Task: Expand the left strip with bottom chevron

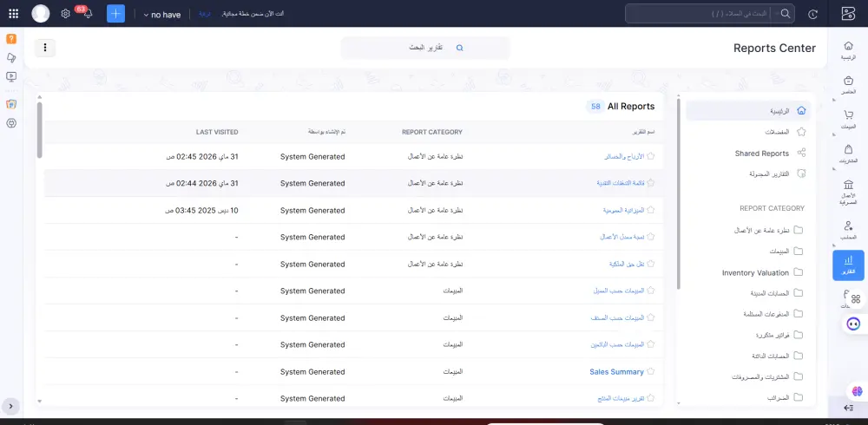Action: pos(11,406)
